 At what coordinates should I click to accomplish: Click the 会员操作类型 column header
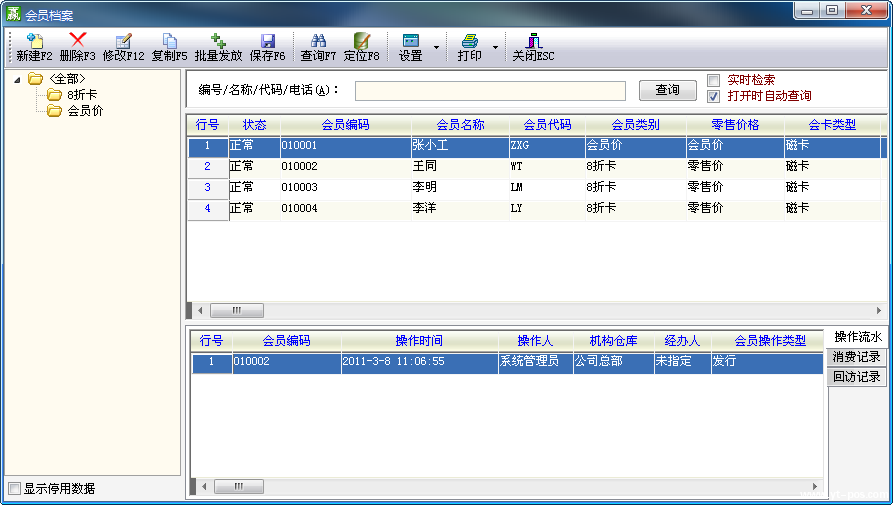pos(770,340)
